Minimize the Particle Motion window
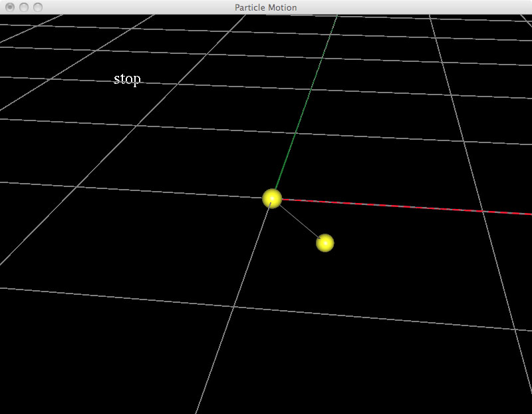Viewport: 532px width, 414px height. [x=24, y=7]
